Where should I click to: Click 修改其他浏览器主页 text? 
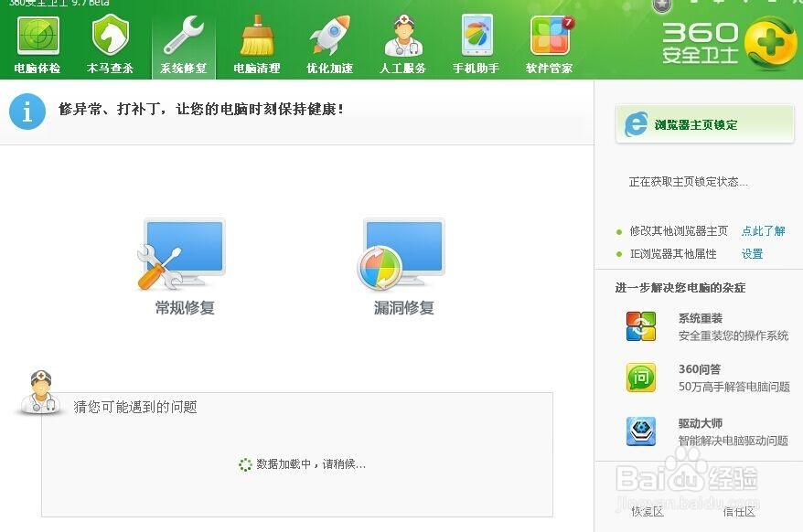[x=679, y=231]
